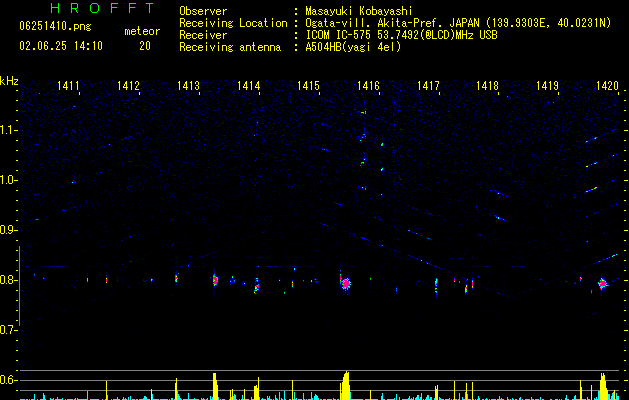Click the Receiving antenna label
The height and width of the screenshot is (400, 629).
click(x=230, y=47)
